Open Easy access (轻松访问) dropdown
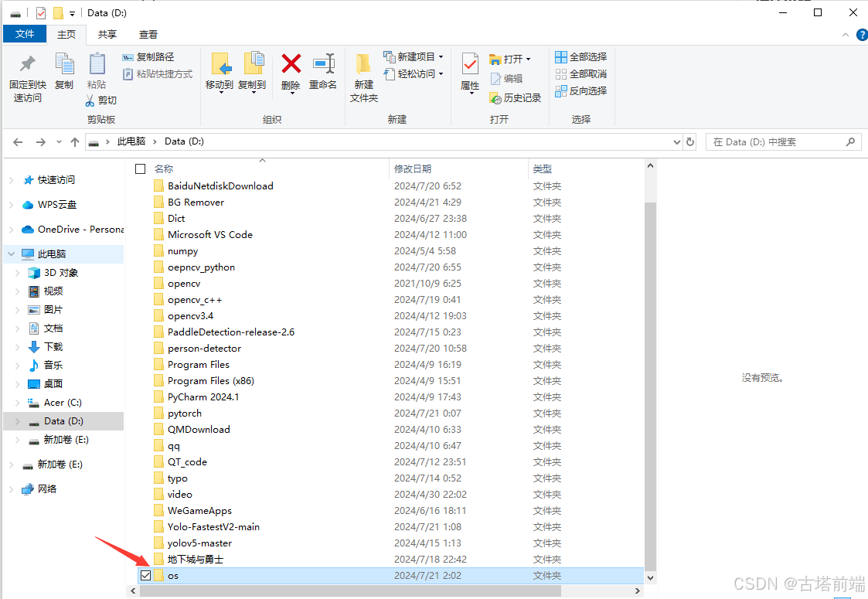Image resolution: width=868 pixels, height=599 pixels. (x=413, y=73)
